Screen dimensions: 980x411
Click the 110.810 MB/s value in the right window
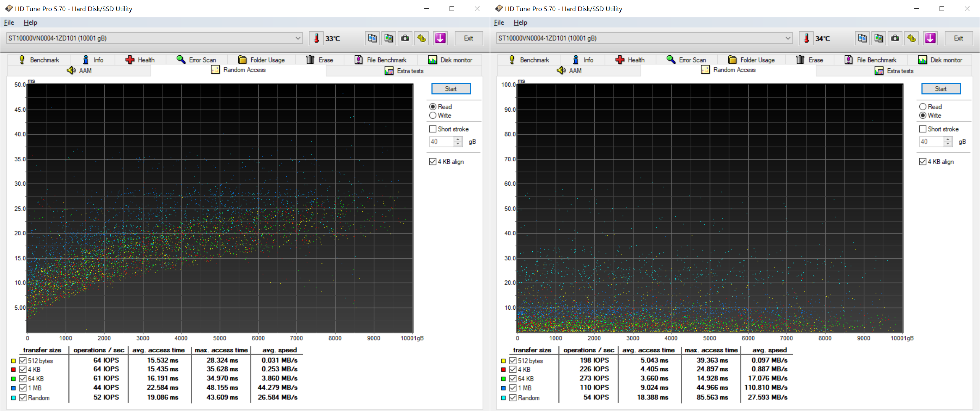(x=766, y=388)
